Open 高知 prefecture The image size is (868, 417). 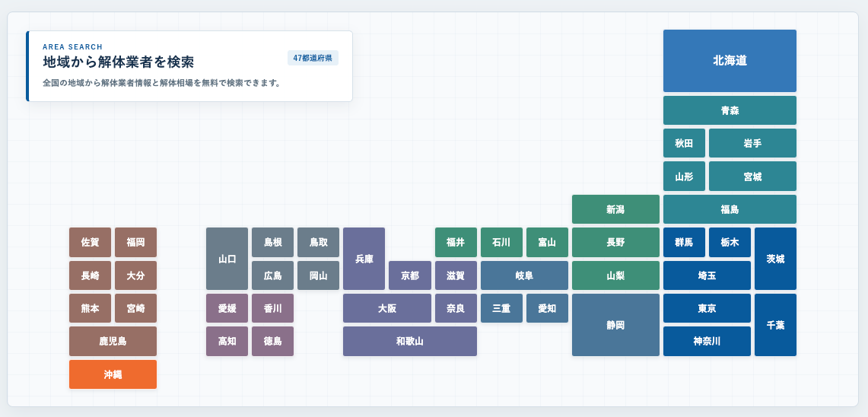click(x=227, y=341)
